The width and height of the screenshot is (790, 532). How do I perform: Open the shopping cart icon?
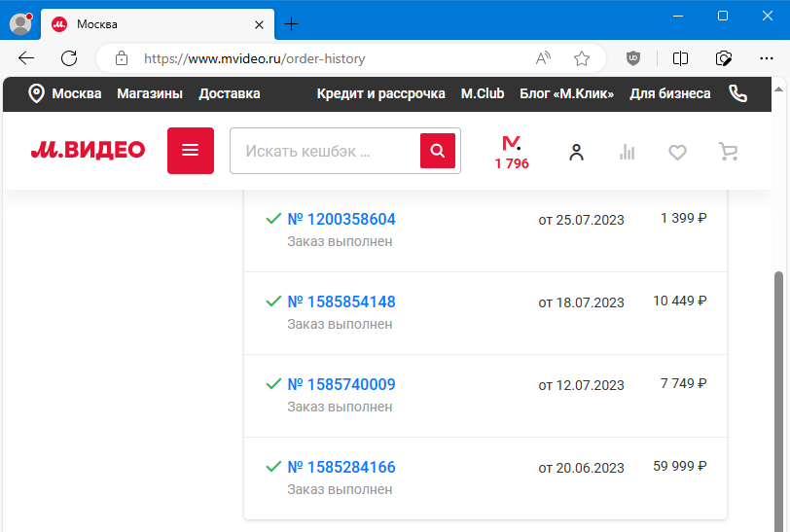click(x=728, y=152)
